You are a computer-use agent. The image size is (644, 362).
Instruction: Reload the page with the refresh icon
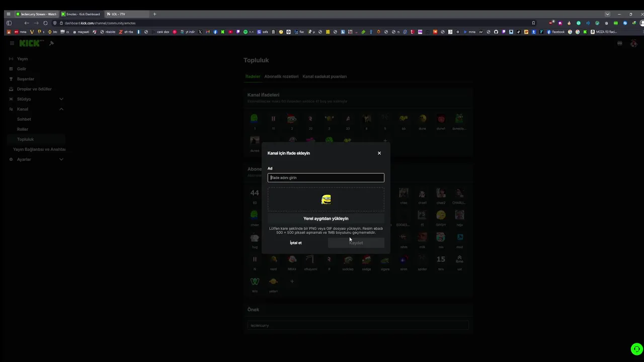click(x=46, y=23)
